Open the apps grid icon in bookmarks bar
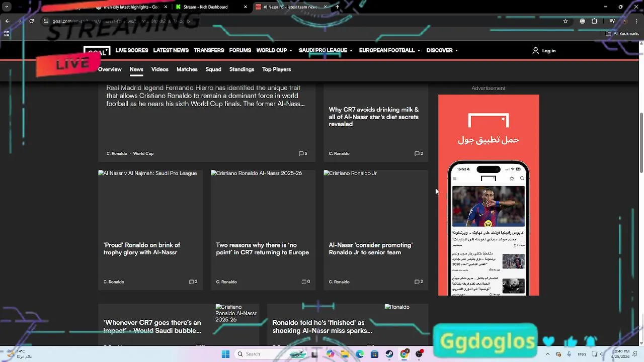Screen dimensions: 644x362 click(7, 34)
